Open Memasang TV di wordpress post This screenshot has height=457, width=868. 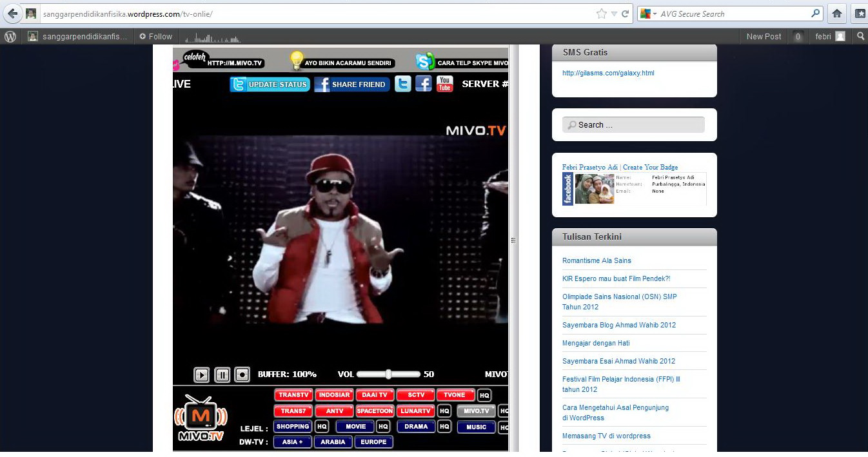pos(606,436)
